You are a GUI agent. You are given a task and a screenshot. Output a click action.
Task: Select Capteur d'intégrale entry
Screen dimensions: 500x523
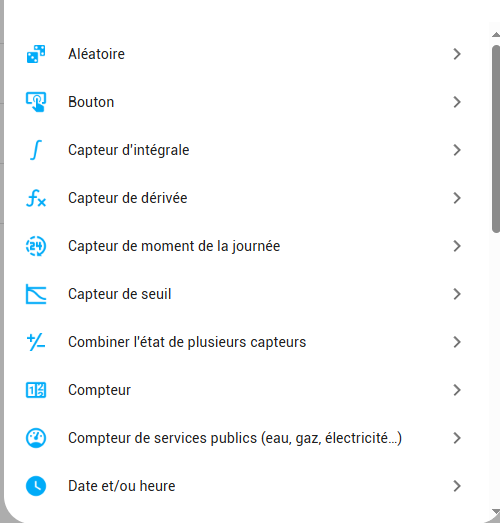245,150
